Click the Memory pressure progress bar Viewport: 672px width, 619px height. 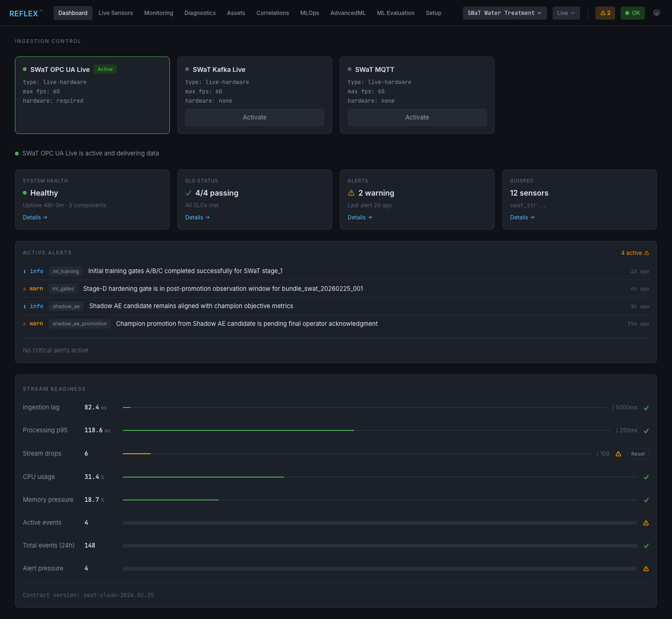coord(380,500)
